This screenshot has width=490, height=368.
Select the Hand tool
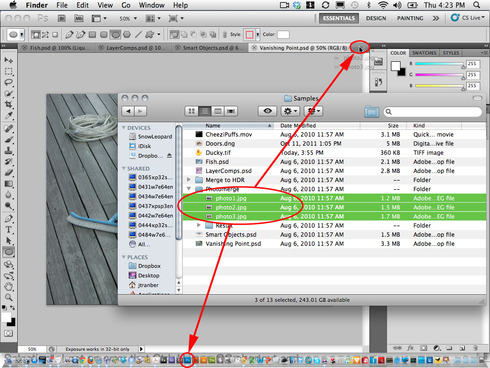point(9,287)
